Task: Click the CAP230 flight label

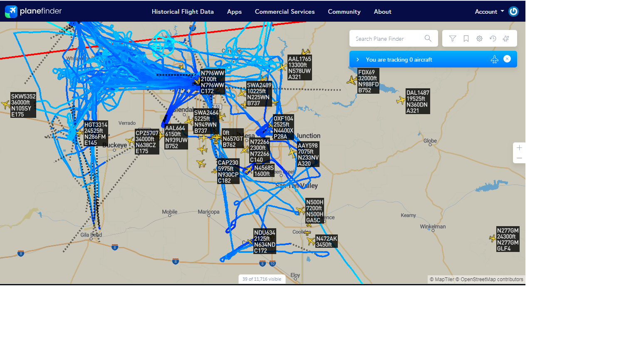Action: tap(228, 172)
